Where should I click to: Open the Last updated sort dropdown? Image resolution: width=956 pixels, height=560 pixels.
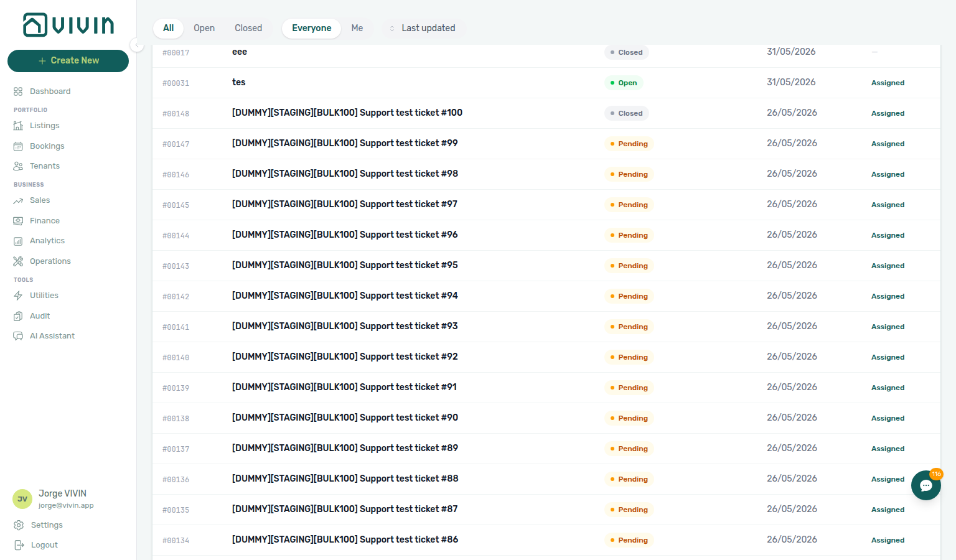pyautogui.click(x=423, y=28)
